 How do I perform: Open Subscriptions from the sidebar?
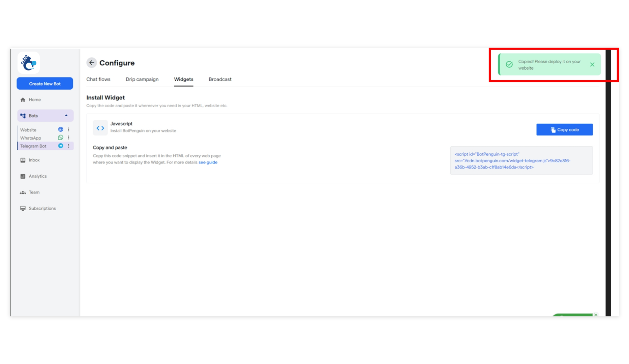(x=45, y=209)
